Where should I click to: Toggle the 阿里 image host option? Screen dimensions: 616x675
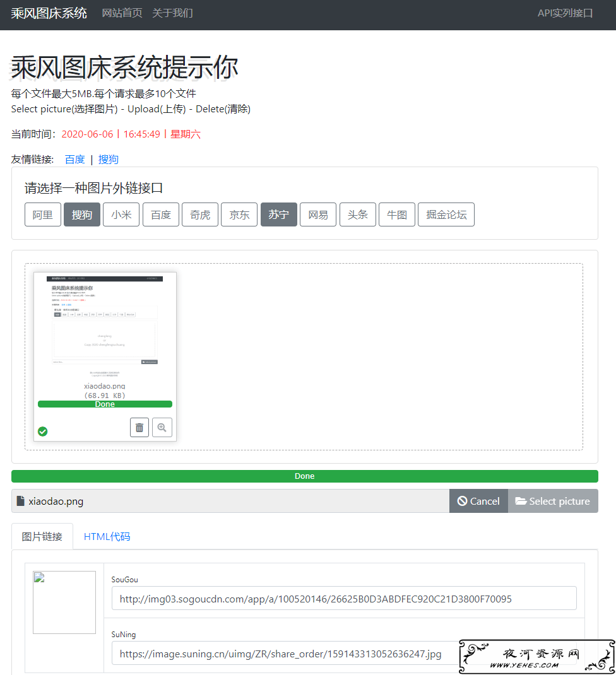43,214
